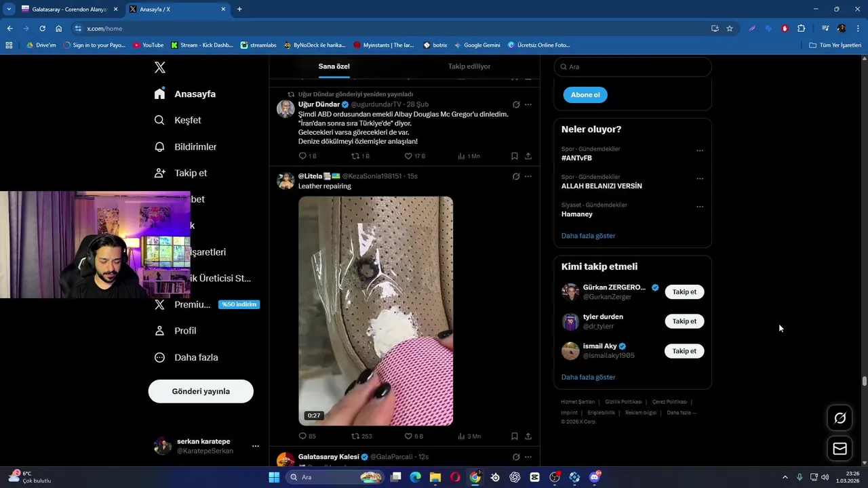This screenshot has height=488, width=868.
Task: Like Uğur Dündar's post
Action: click(x=414, y=156)
